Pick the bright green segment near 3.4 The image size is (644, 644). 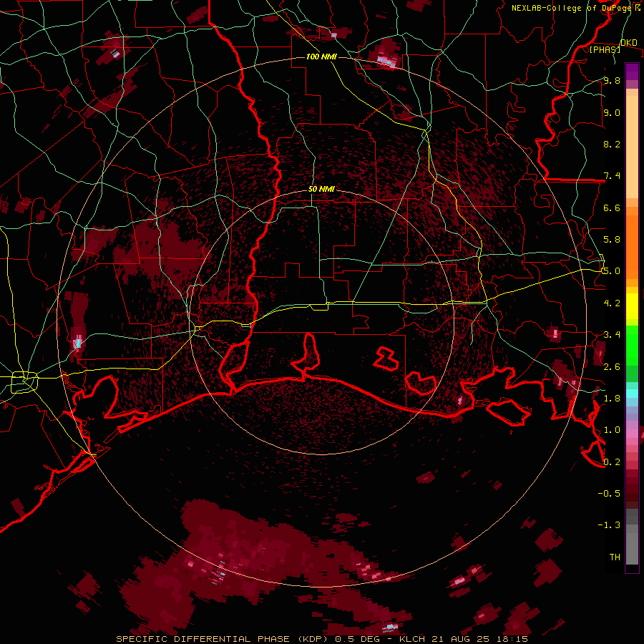(632, 345)
